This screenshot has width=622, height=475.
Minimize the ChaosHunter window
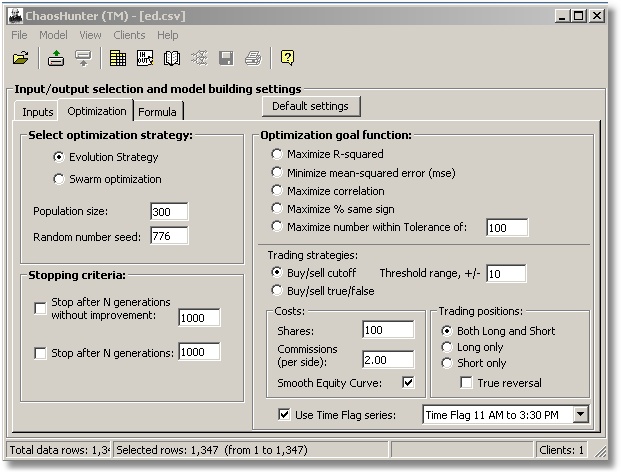click(x=561, y=16)
